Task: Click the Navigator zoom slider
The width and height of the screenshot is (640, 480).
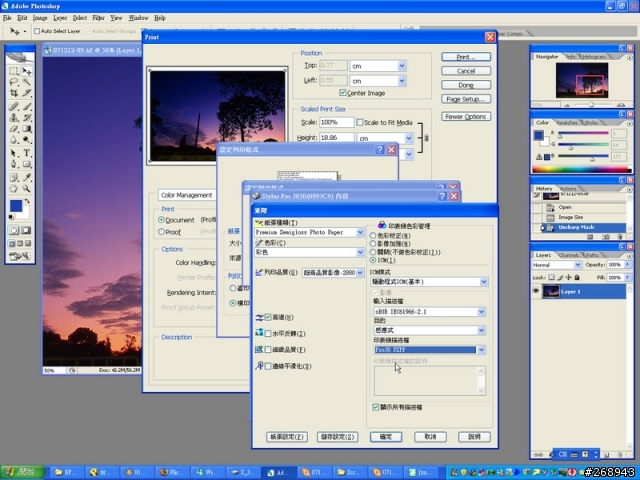Action: coord(591,105)
